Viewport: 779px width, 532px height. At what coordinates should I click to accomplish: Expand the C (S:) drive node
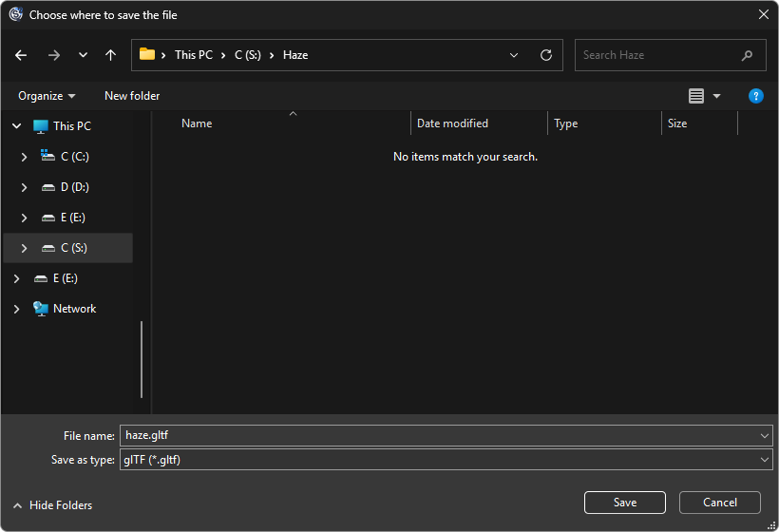pos(24,248)
